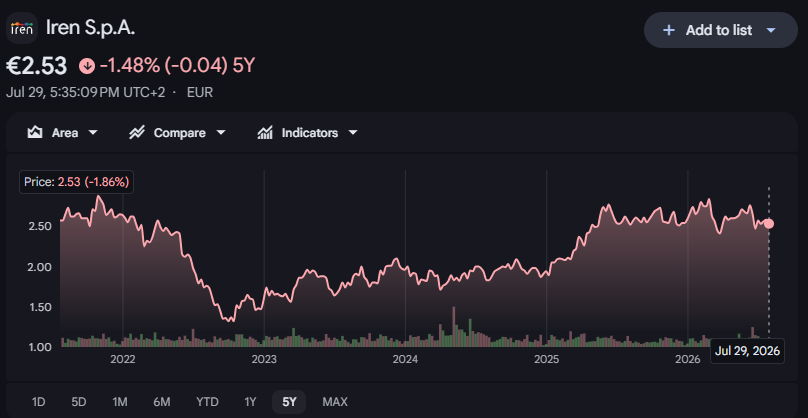Click the red down-arrow change indicator icon
This screenshot has width=808, height=418.
[87, 66]
